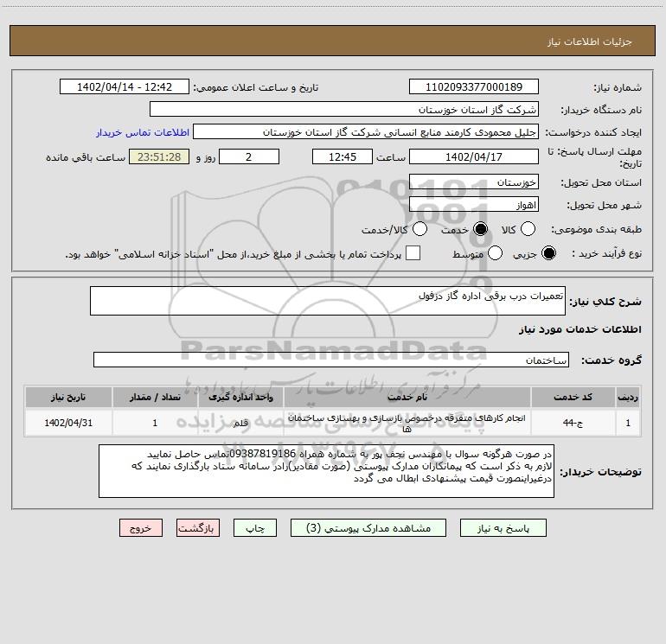This screenshot has width=666, height=644.
Task: Open مشاهده مدارک پیوستی (3) button
Action: pos(368,528)
